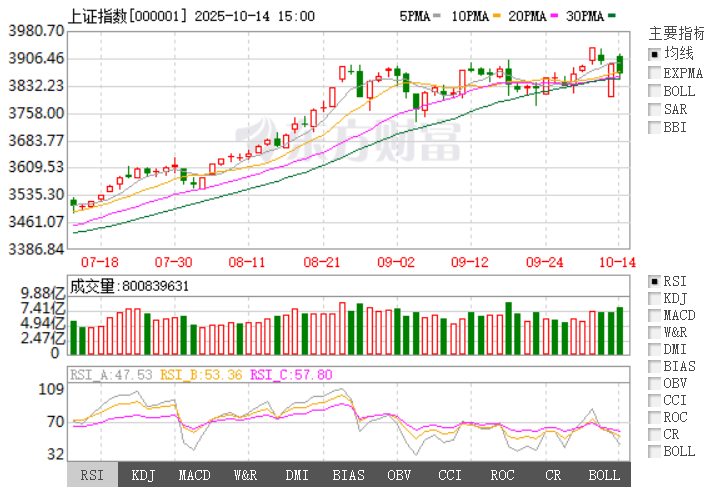Click the active RSI tab at bottom

tap(92, 475)
